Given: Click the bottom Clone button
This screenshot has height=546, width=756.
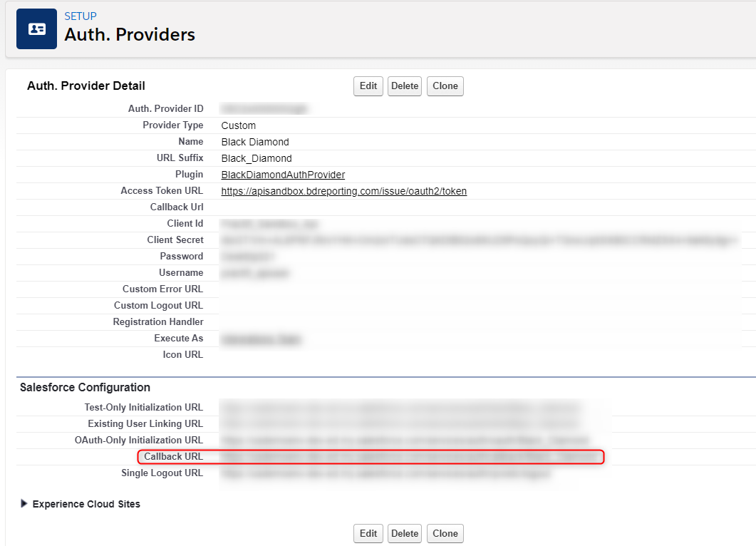Looking at the screenshot, I should tap(445, 533).
